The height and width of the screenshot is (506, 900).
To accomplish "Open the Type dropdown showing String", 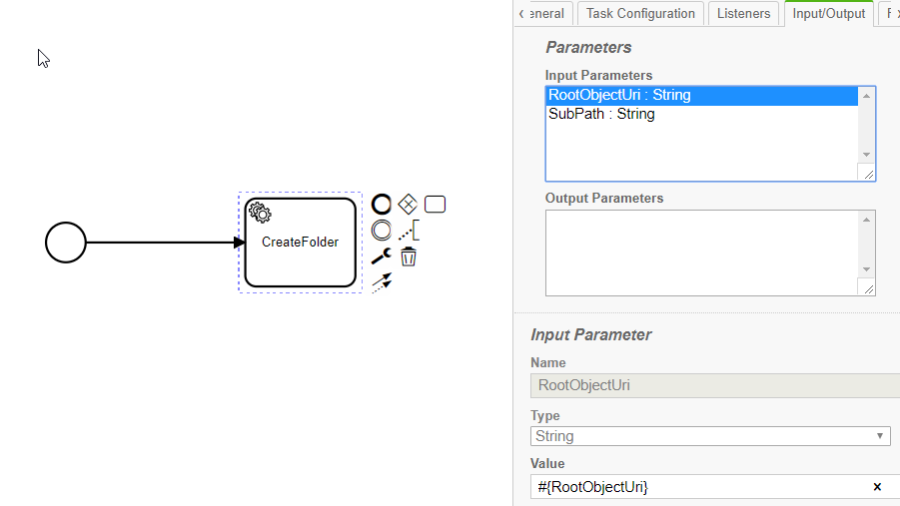I will [x=710, y=436].
